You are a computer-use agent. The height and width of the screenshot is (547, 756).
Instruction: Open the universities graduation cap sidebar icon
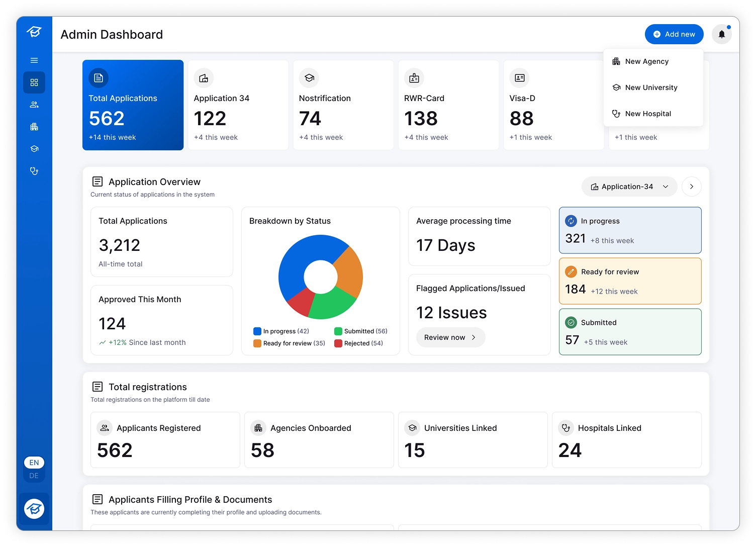(34, 149)
